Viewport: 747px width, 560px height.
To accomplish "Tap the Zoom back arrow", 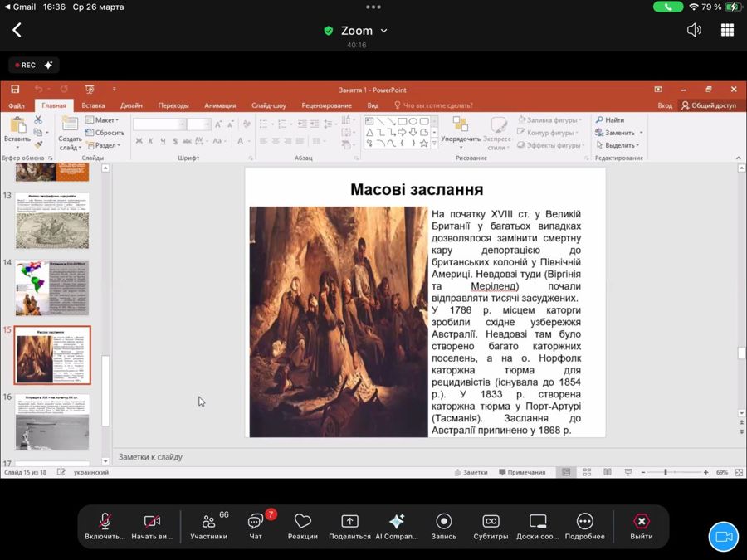I will (x=17, y=30).
